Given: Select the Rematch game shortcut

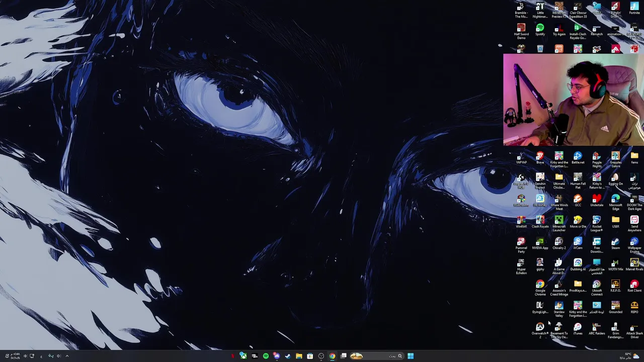Looking at the screenshot, I should pyautogui.click(x=597, y=30).
